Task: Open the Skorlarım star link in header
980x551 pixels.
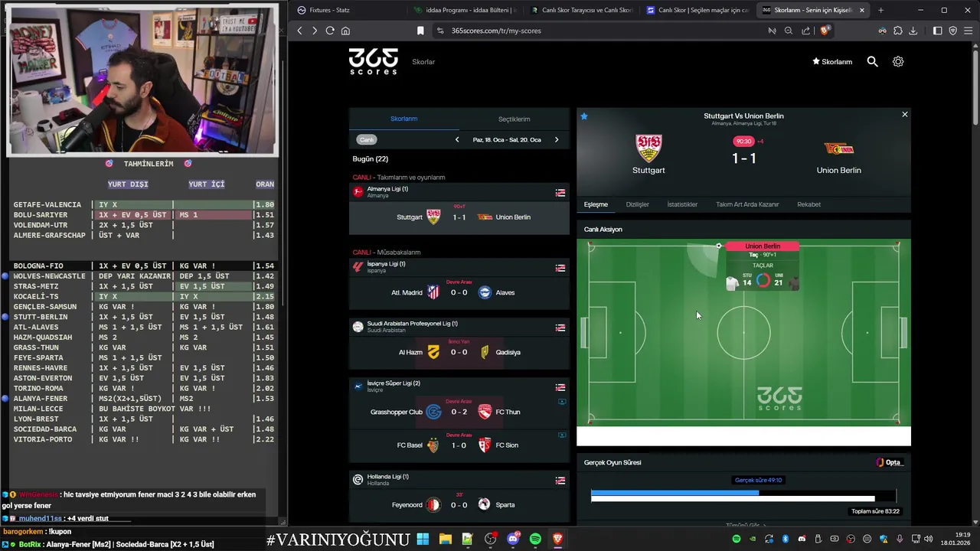Action: pyautogui.click(x=832, y=61)
